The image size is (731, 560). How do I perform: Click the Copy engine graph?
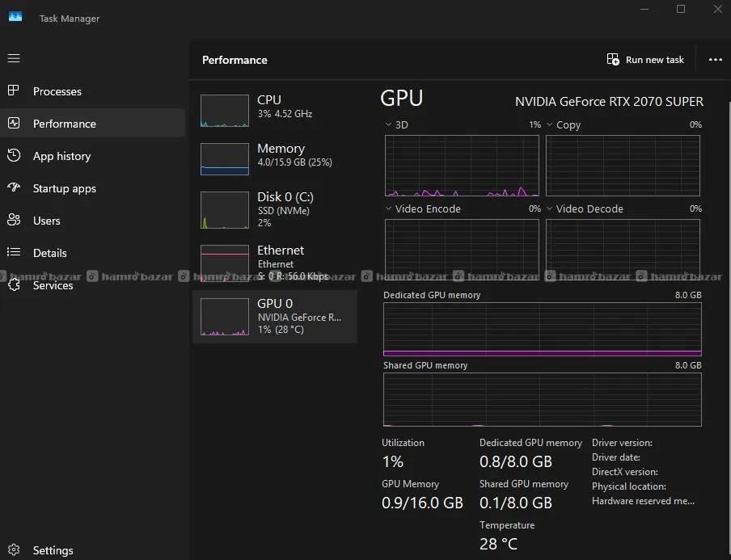(623, 166)
